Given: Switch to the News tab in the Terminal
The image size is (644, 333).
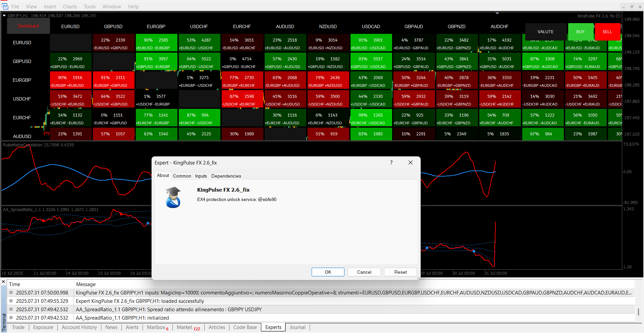Looking at the screenshot, I should pos(111,327).
